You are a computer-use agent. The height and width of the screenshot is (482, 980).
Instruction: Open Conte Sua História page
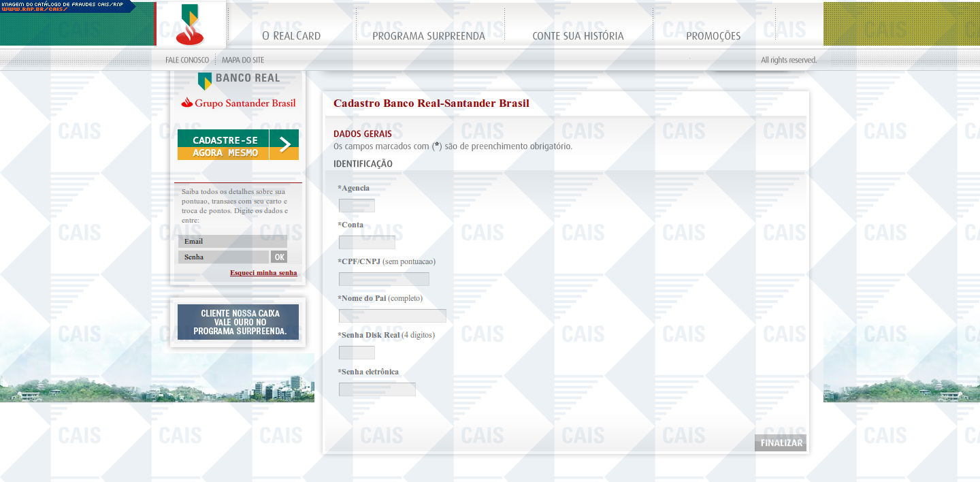578,36
